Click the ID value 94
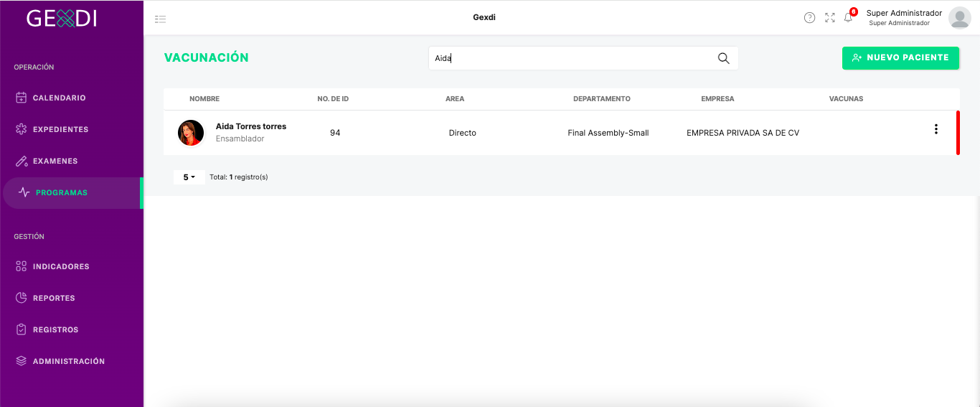This screenshot has height=407, width=980. click(x=335, y=133)
